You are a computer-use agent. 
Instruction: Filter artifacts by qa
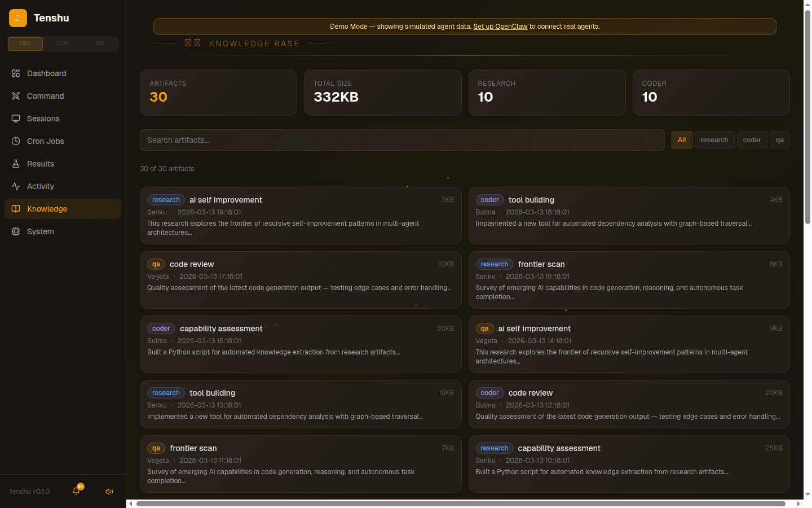tap(779, 140)
